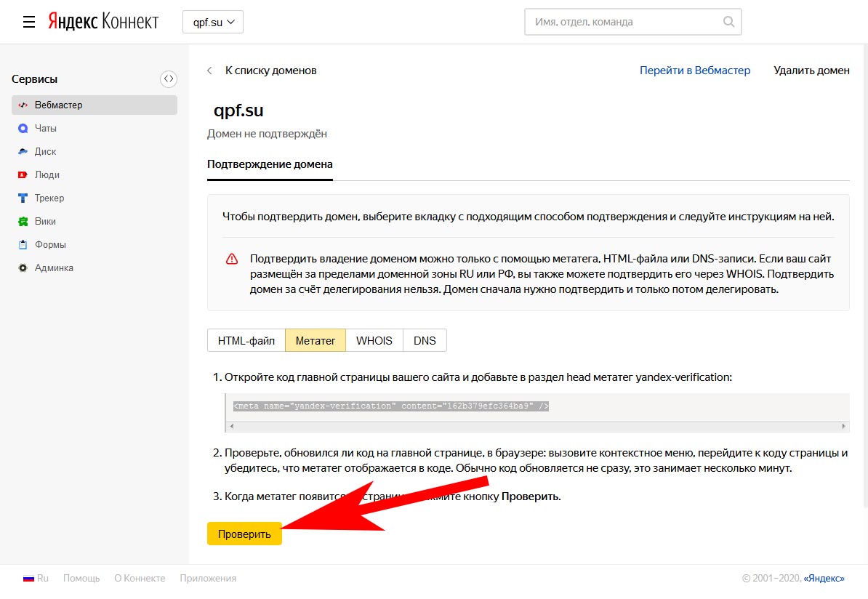Click the code scrollbar right arrow

[x=843, y=427]
